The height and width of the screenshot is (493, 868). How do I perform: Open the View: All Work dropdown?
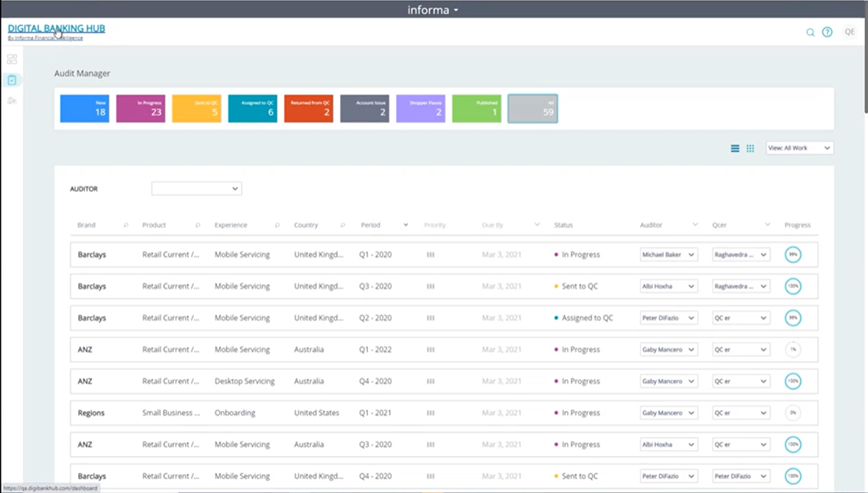[799, 148]
